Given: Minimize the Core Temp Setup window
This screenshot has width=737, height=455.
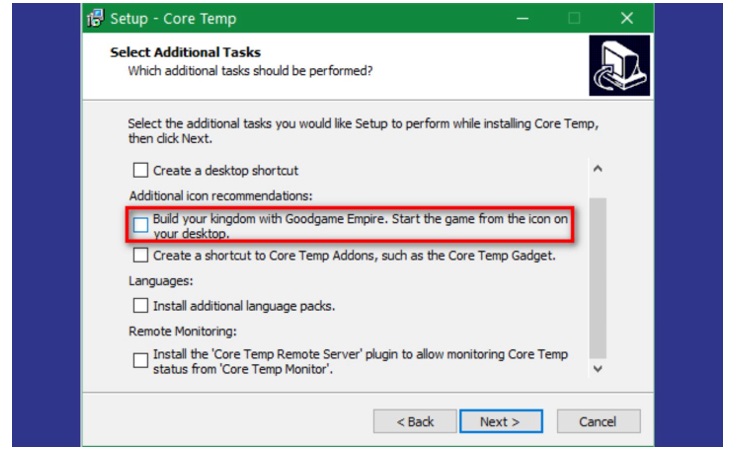Looking at the screenshot, I should (522, 18).
